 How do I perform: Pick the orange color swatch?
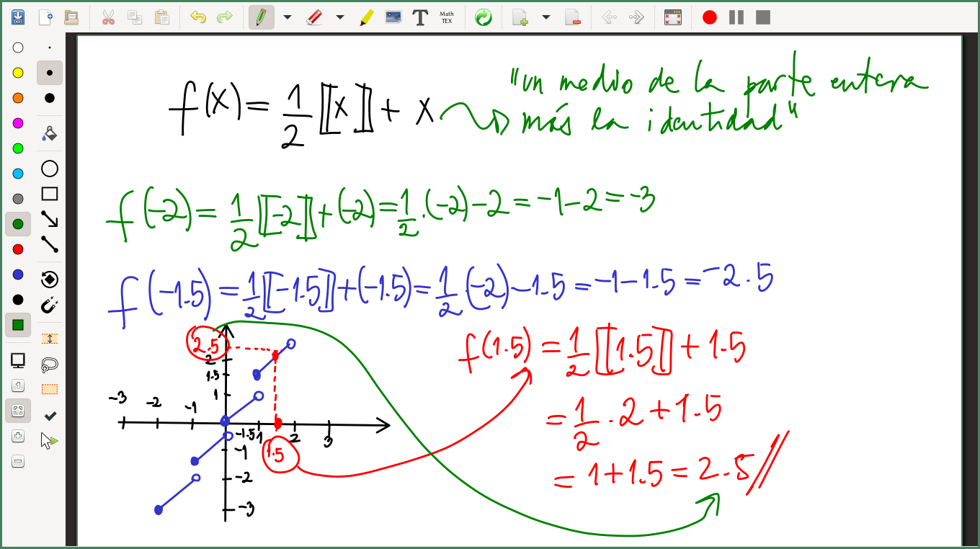18,98
